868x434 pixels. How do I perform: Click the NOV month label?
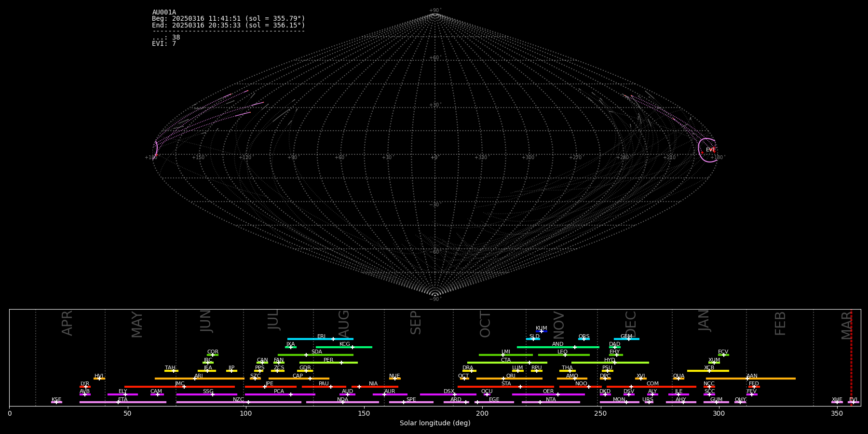(558, 325)
